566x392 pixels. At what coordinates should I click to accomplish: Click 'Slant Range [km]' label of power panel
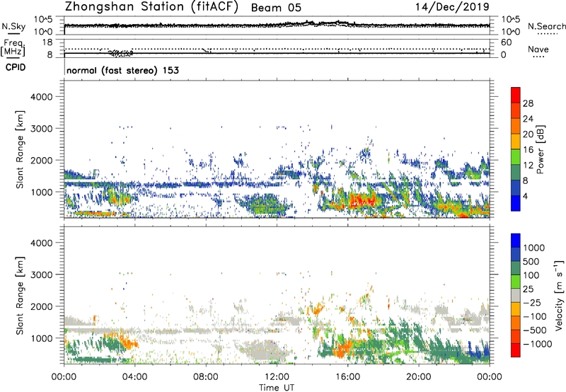click(20, 149)
